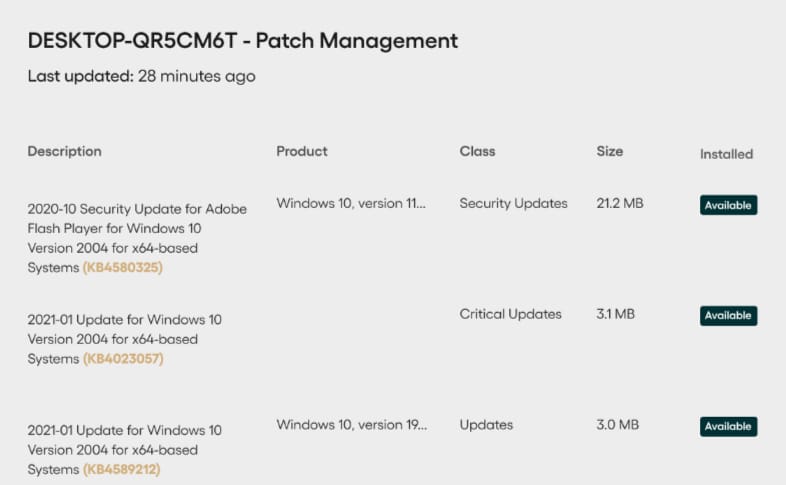Sort by Class column header
The width and height of the screenshot is (786, 485).
click(x=477, y=151)
